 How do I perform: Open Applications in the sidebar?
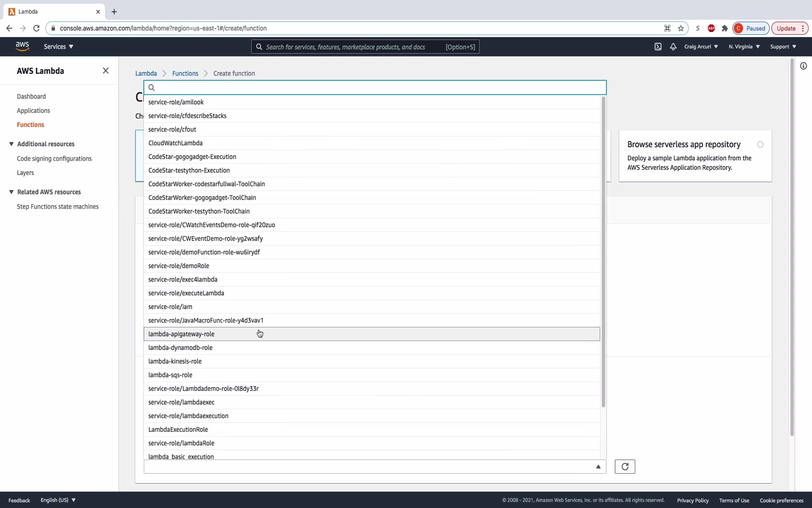click(x=33, y=111)
